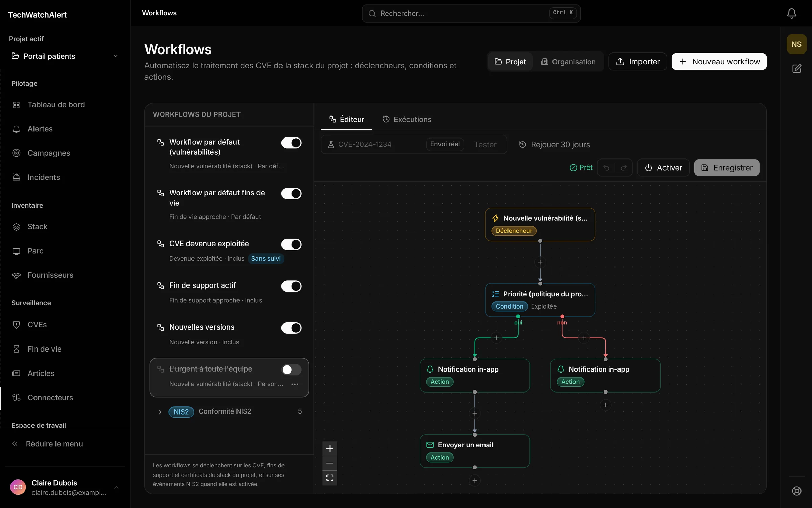This screenshot has width=812, height=508.
Task: Undo the last editor change
Action: tap(606, 168)
